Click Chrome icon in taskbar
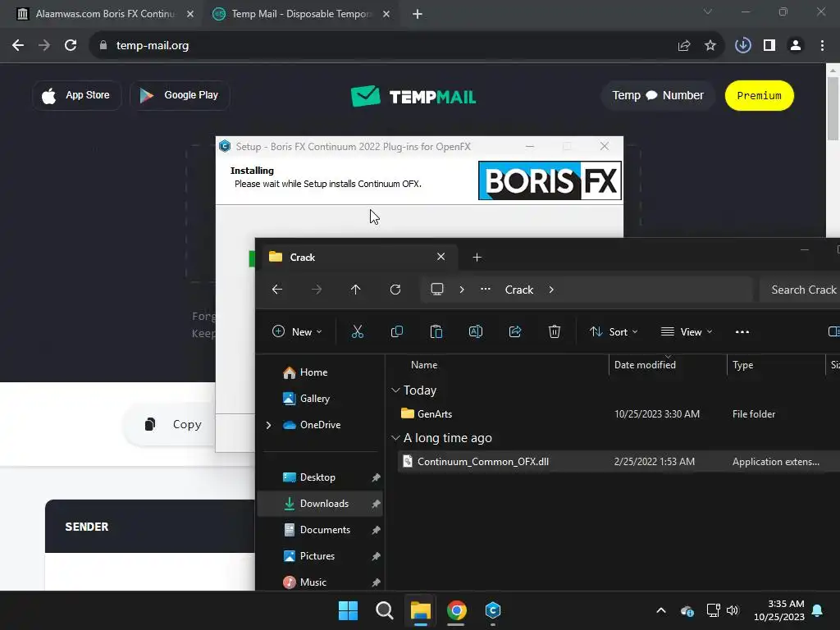Screen dimensions: 840x630 456,610
